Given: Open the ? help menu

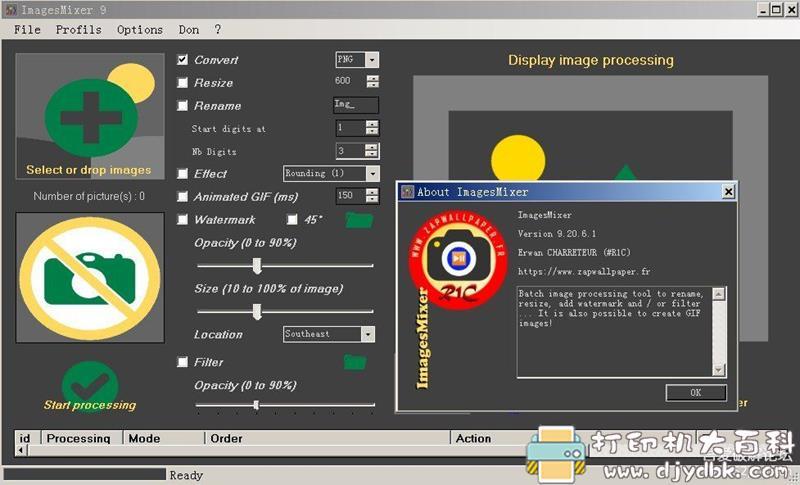Looking at the screenshot, I should pos(218,30).
